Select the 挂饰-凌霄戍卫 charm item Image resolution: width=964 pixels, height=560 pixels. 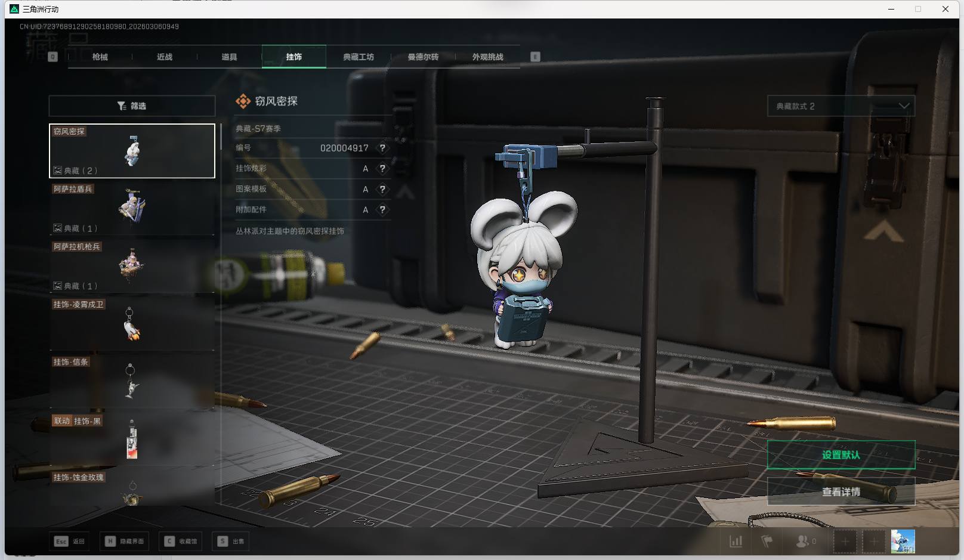132,323
